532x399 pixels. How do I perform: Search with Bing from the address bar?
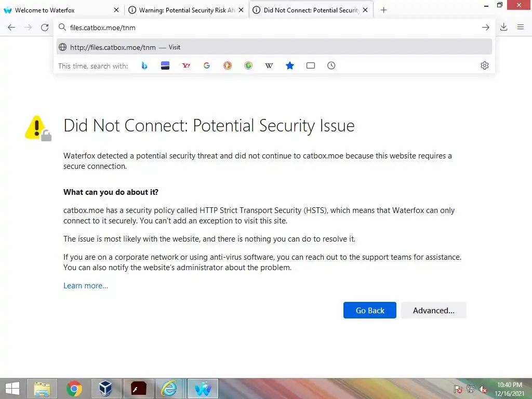144,65
